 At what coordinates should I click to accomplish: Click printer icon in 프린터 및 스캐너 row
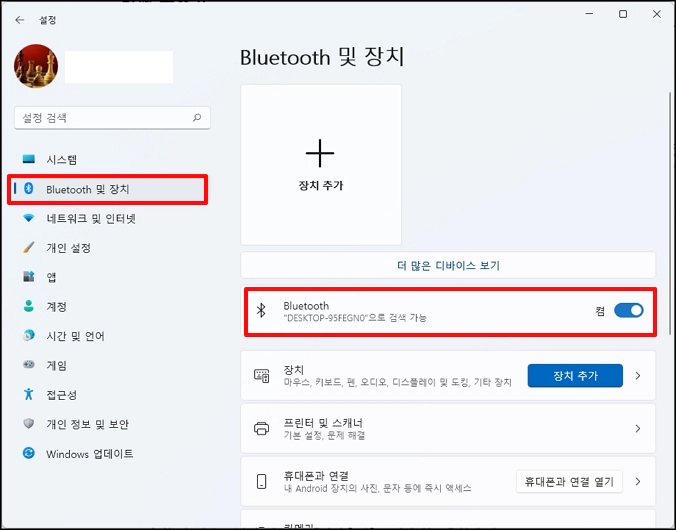pyautogui.click(x=262, y=429)
